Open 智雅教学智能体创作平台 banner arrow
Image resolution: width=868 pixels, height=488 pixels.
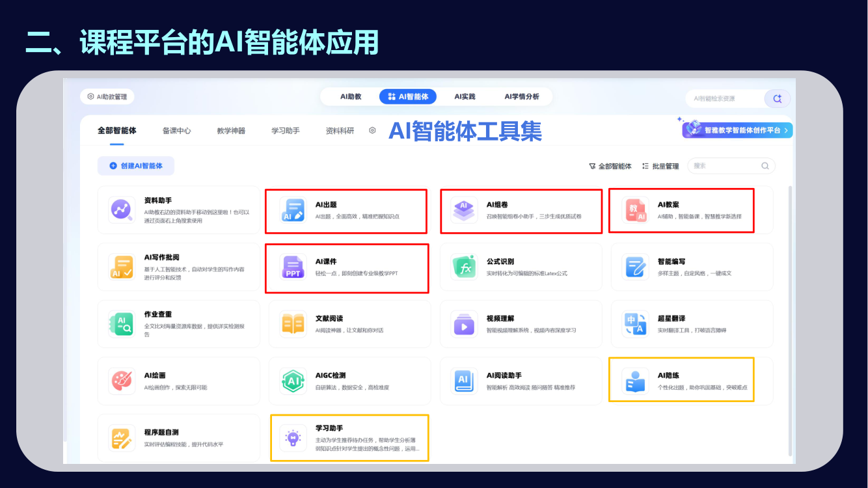pyautogui.click(x=786, y=130)
